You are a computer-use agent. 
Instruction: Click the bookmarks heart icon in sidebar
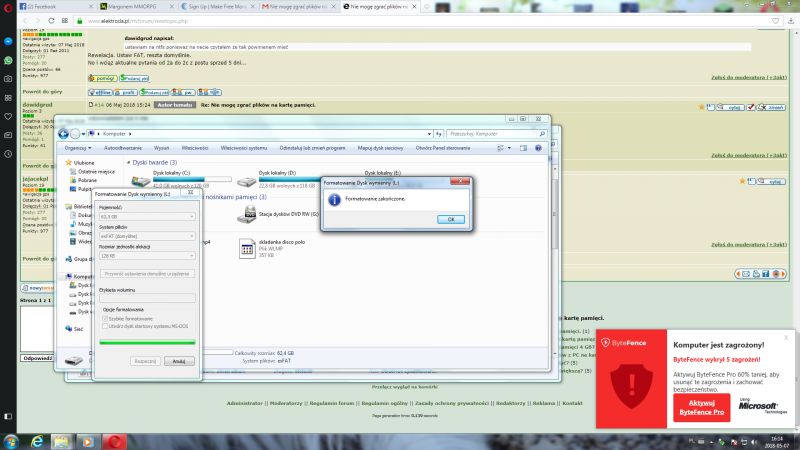pyautogui.click(x=8, y=116)
